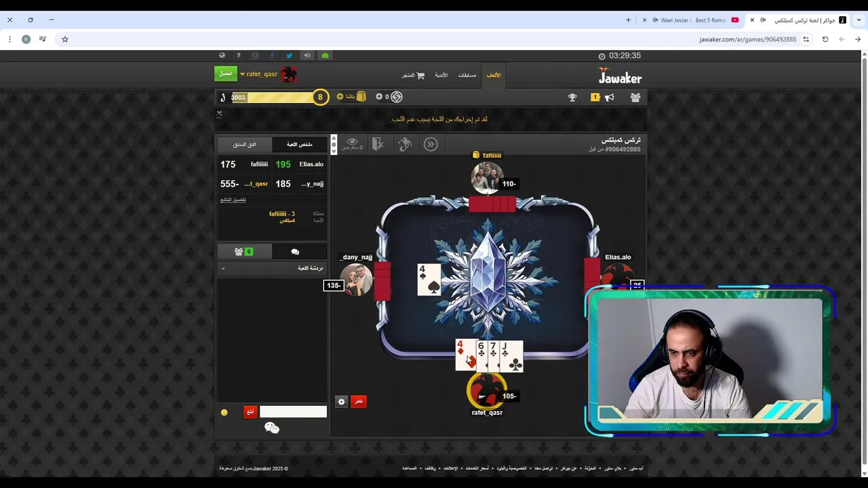
Task: Click the -555 score in summary
Action: (229, 184)
